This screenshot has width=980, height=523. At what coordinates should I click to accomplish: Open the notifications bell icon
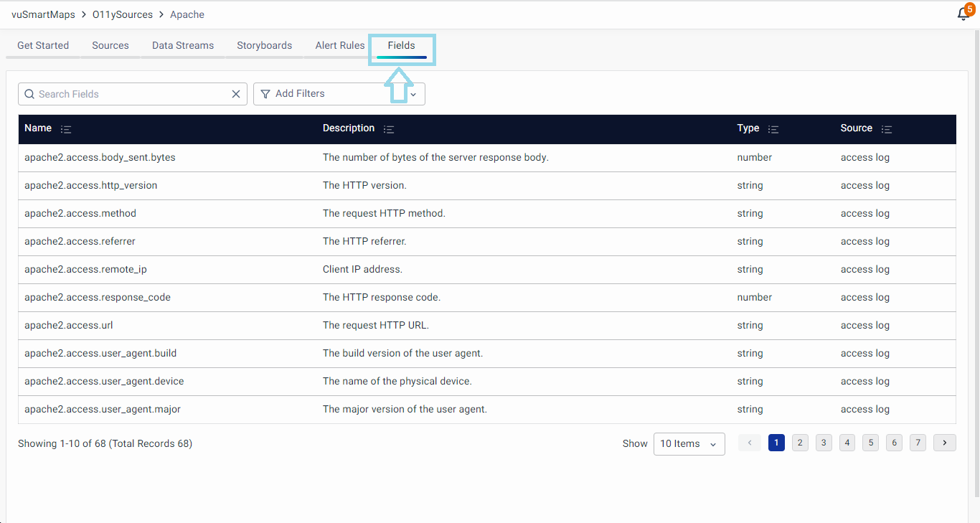tap(963, 14)
